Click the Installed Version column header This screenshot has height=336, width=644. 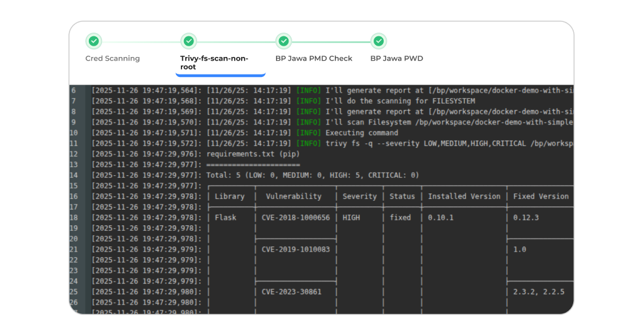click(x=464, y=196)
